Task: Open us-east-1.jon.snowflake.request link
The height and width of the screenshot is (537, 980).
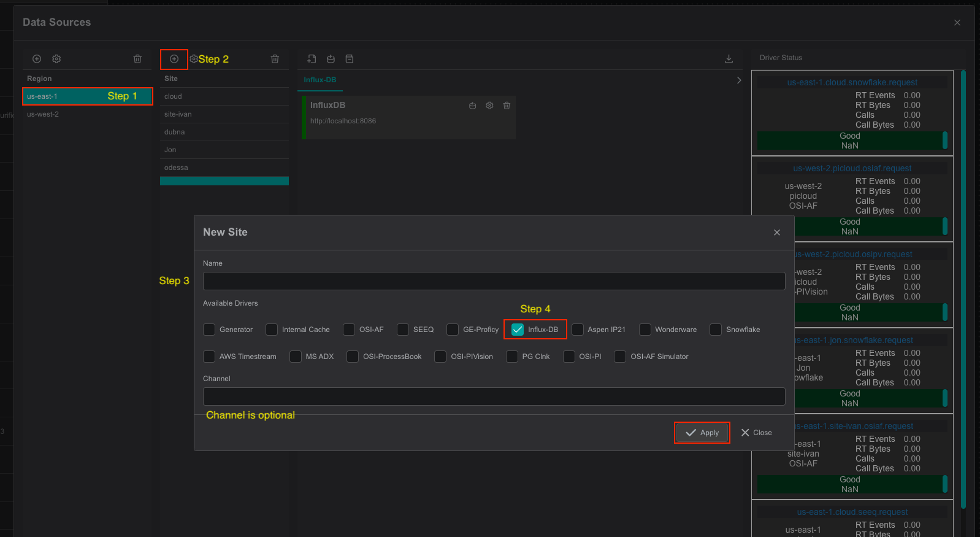Action: (854, 340)
